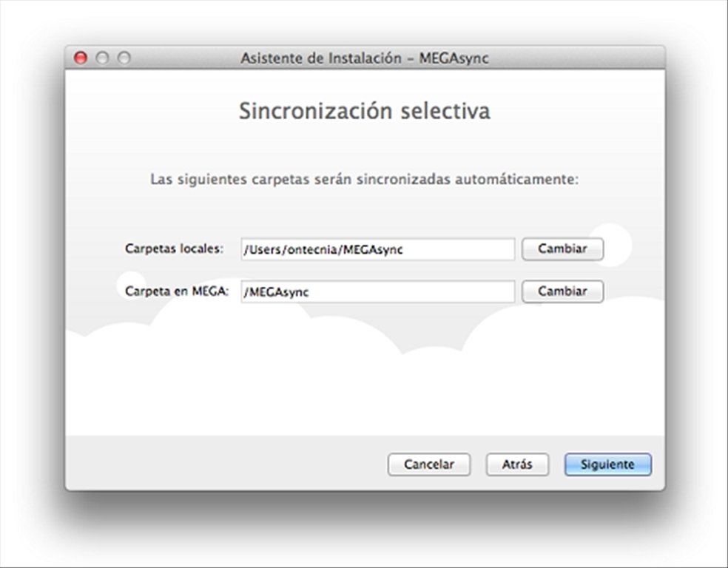Focus the Carpeta en MEGA path field
Viewport: 728px width, 568px height.
click(378, 291)
